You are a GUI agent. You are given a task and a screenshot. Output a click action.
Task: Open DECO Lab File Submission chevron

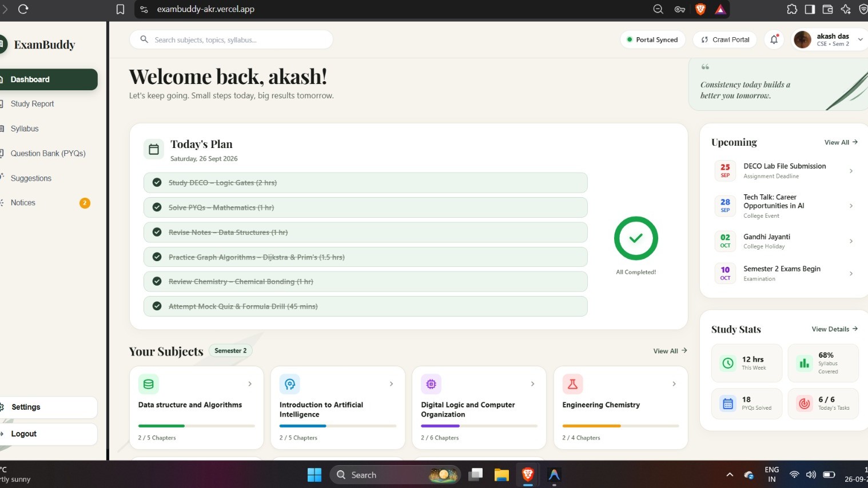click(x=851, y=171)
